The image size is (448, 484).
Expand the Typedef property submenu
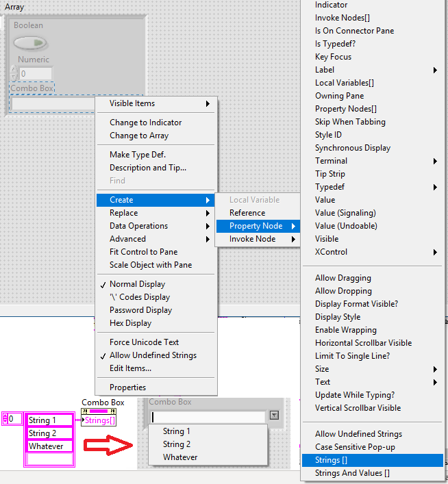(x=372, y=187)
